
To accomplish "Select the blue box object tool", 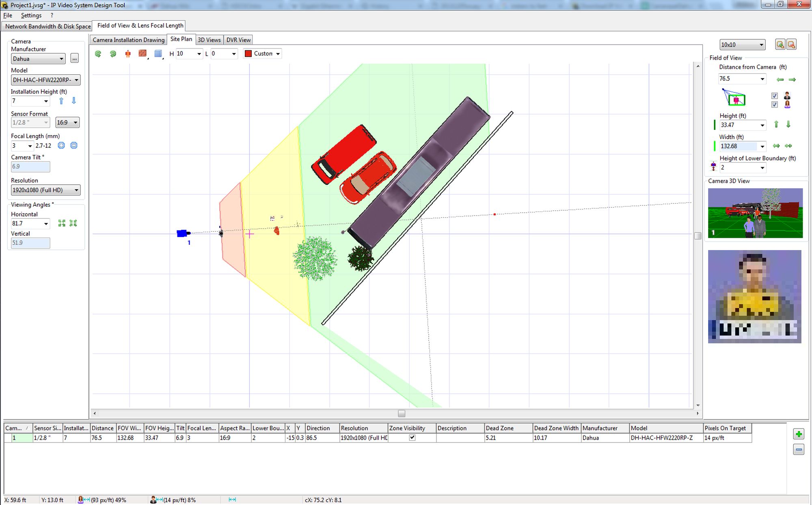I will coord(158,54).
